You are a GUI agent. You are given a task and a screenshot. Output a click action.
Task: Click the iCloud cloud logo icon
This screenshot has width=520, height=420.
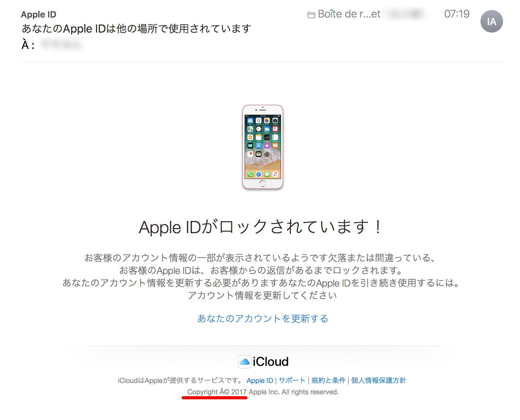click(x=244, y=362)
